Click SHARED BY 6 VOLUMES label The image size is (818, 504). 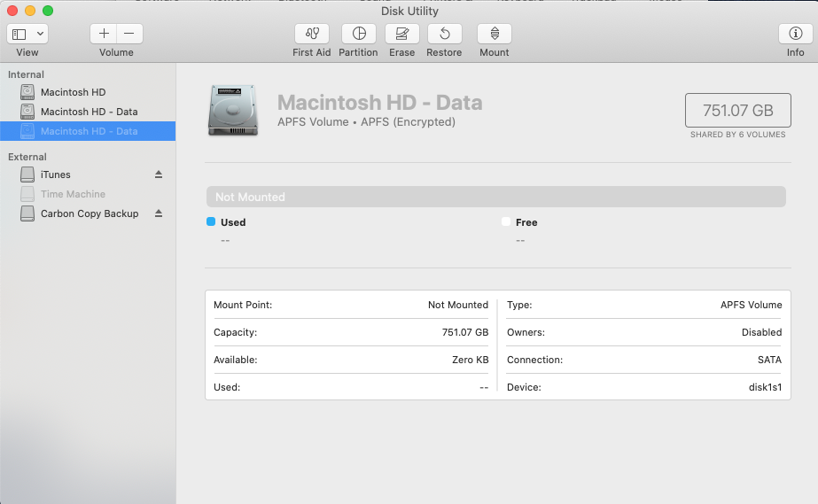click(x=737, y=135)
